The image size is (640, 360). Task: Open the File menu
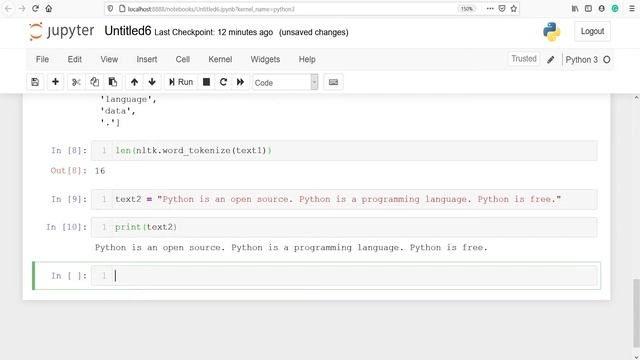pyautogui.click(x=42, y=59)
